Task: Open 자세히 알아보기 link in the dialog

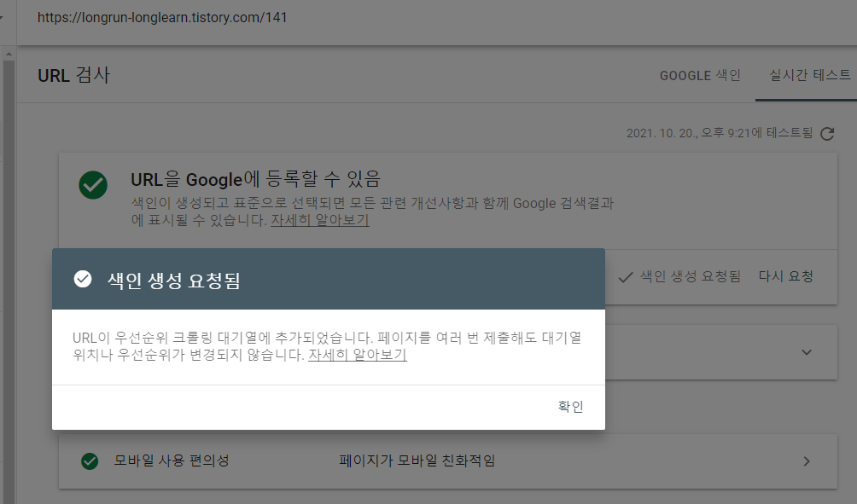Action: pyautogui.click(x=358, y=355)
